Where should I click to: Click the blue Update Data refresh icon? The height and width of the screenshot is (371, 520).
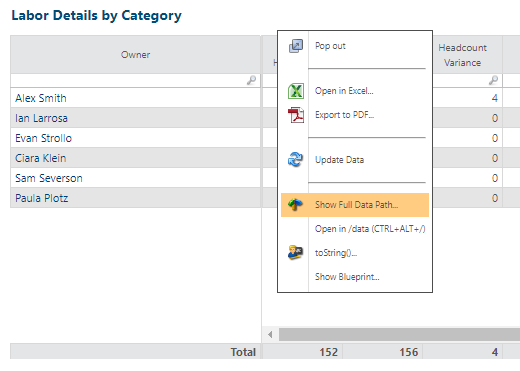(x=295, y=160)
